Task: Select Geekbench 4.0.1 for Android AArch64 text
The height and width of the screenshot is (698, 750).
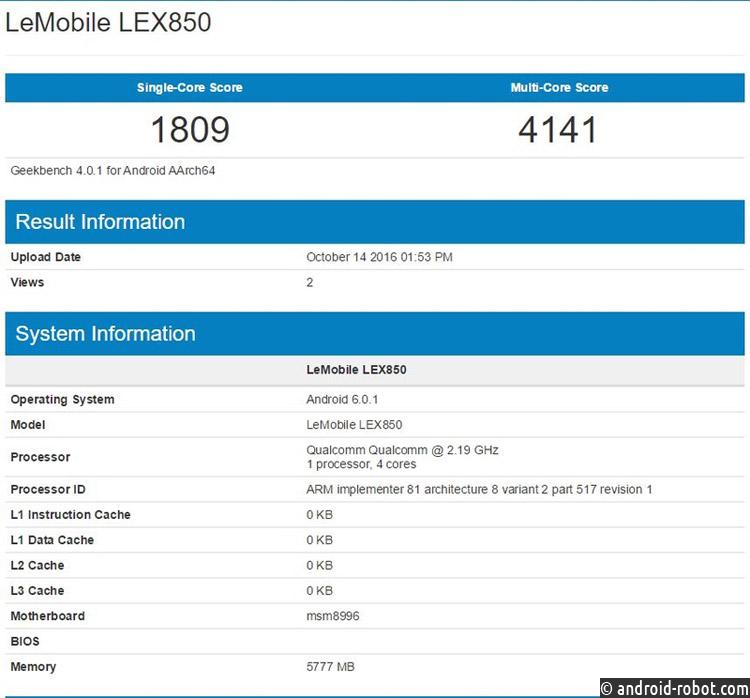Action: [113, 171]
